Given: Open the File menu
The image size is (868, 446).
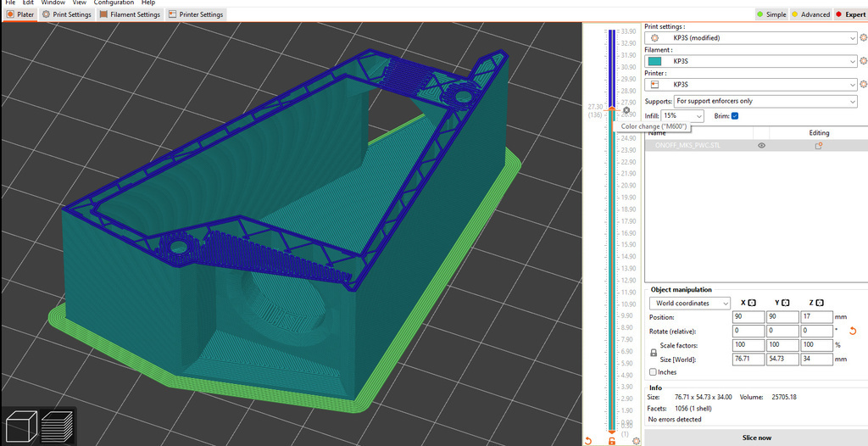Looking at the screenshot, I should coord(10,3).
